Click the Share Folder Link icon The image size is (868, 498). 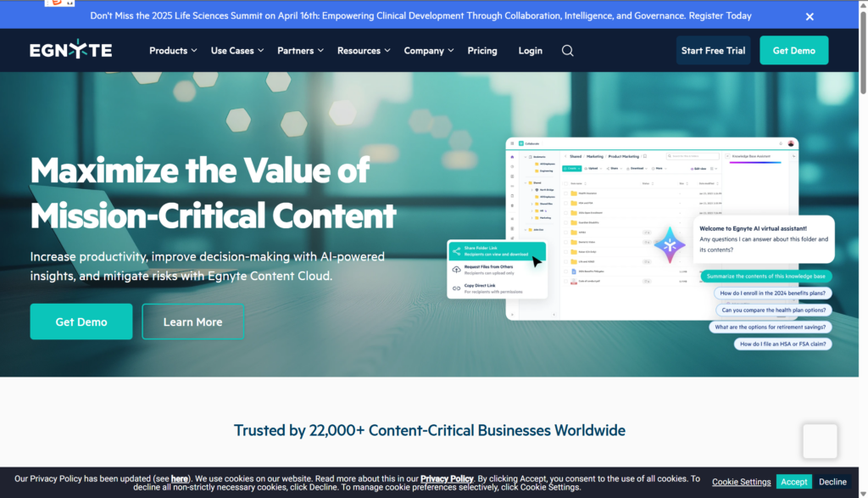[x=457, y=251]
